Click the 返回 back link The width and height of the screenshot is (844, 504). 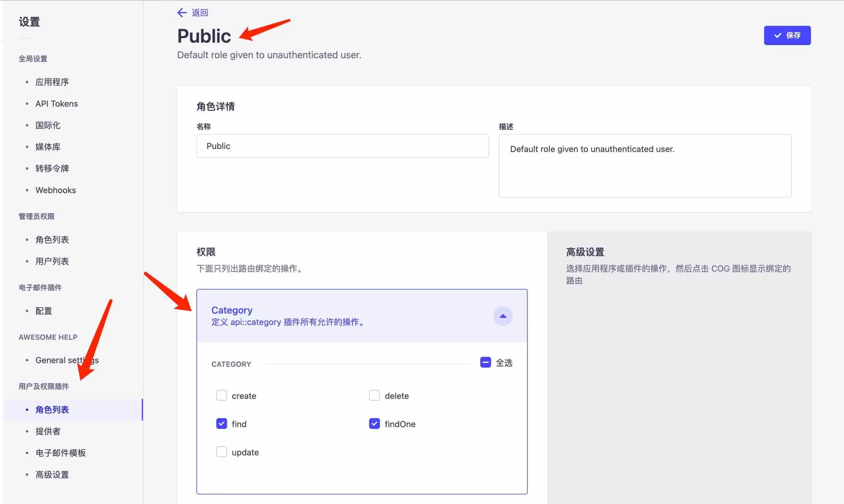click(200, 13)
